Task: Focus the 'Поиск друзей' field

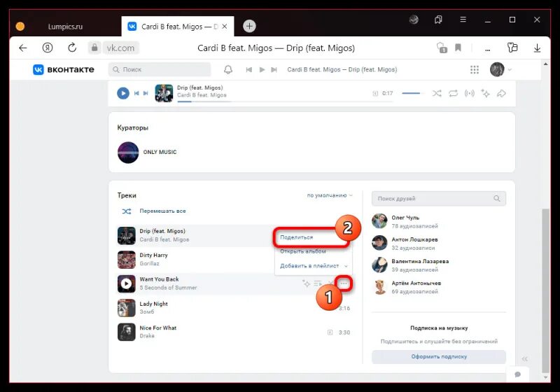Action: 439,199
